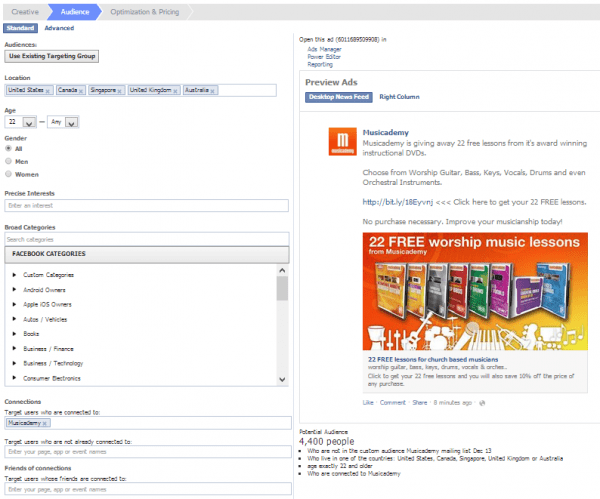Open Musicademy page name link
The image size is (600, 499).
pyautogui.click(x=385, y=132)
